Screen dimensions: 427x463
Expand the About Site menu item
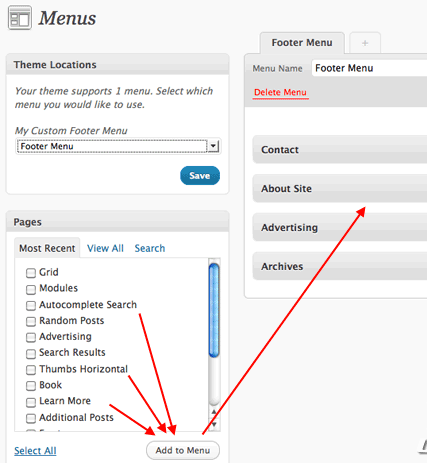(340, 188)
